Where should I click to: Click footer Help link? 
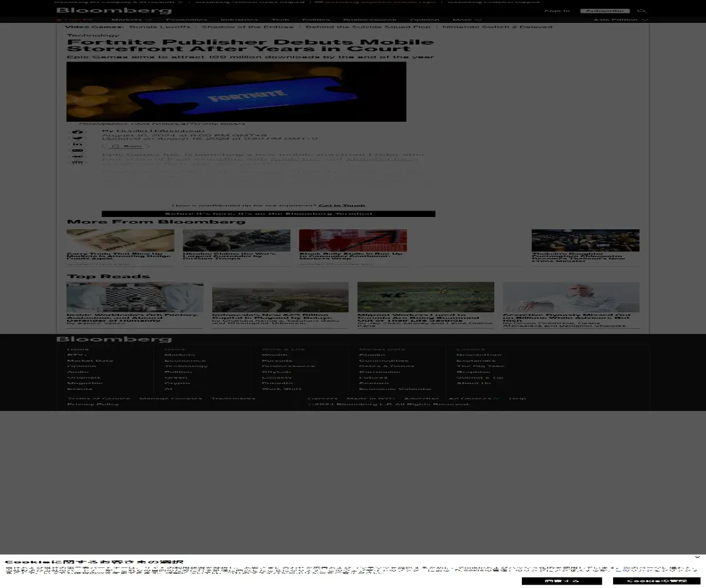[518, 399]
